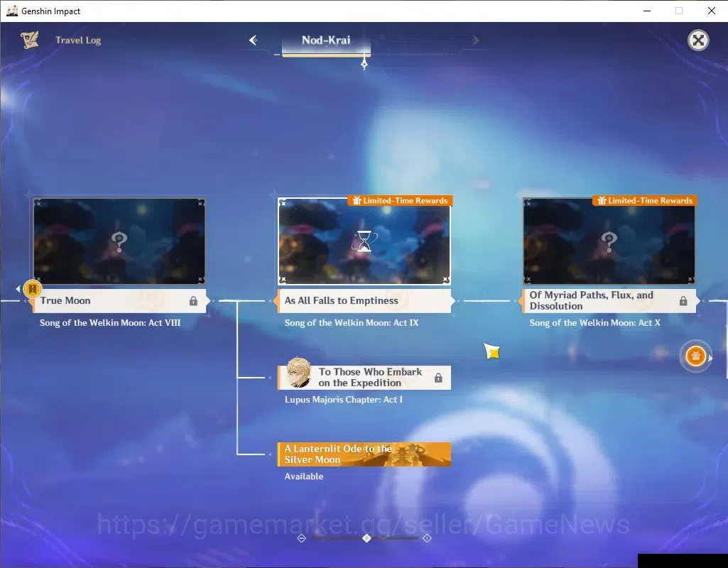The height and width of the screenshot is (568, 728).
Task: Click the center diamond handle on bottom slider
Action: click(x=366, y=538)
